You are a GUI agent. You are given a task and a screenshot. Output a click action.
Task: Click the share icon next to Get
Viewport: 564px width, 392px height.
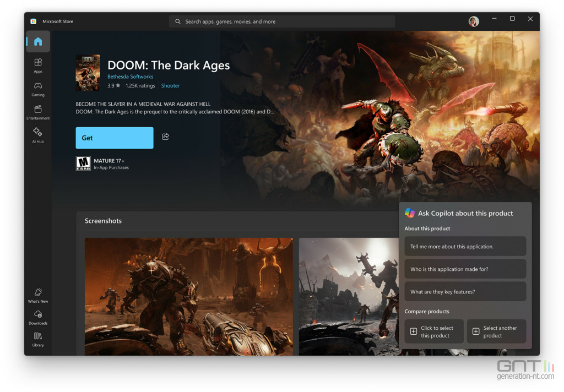pos(165,137)
